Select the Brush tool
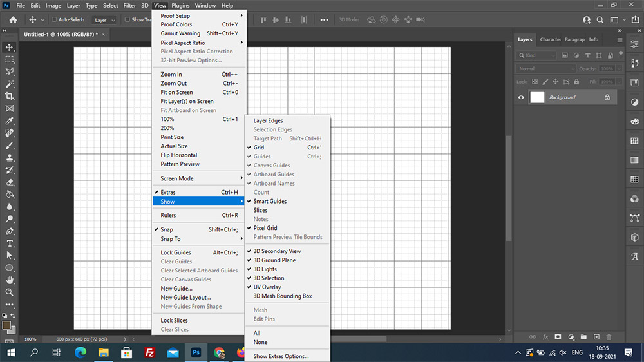This screenshot has width=644, height=362. (x=9, y=146)
